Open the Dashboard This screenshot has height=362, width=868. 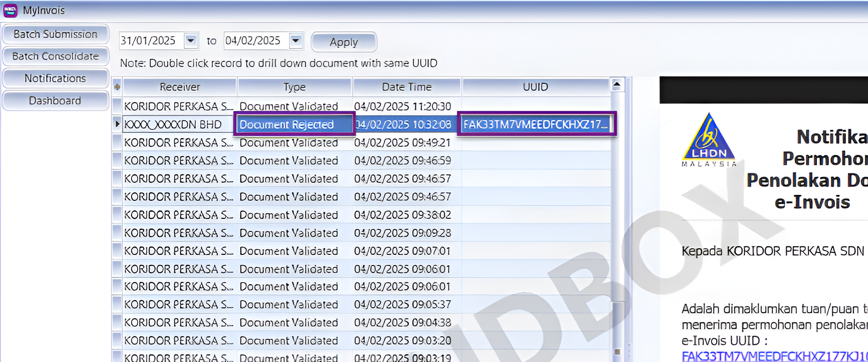coord(55,101)
